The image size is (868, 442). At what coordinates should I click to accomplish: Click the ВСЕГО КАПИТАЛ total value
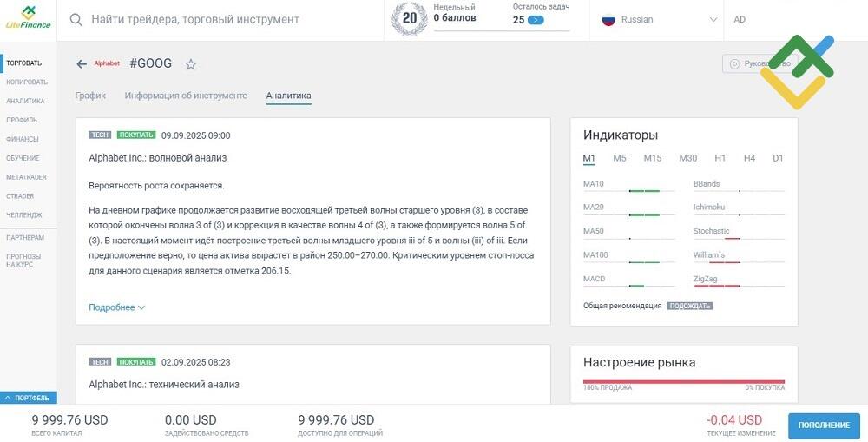click(x=69, y=420)
